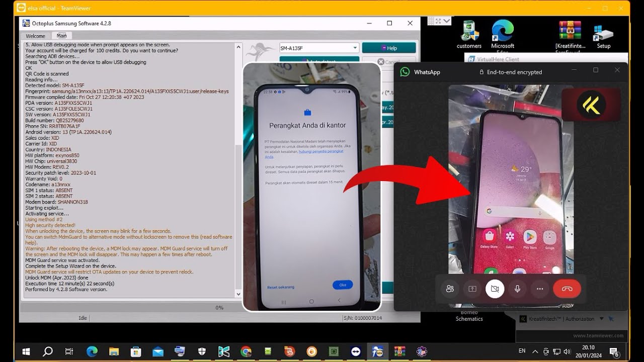This screenshot has width=644, height=362.
Task: End the WhatsApp call
Action: [x=567, y=289]
